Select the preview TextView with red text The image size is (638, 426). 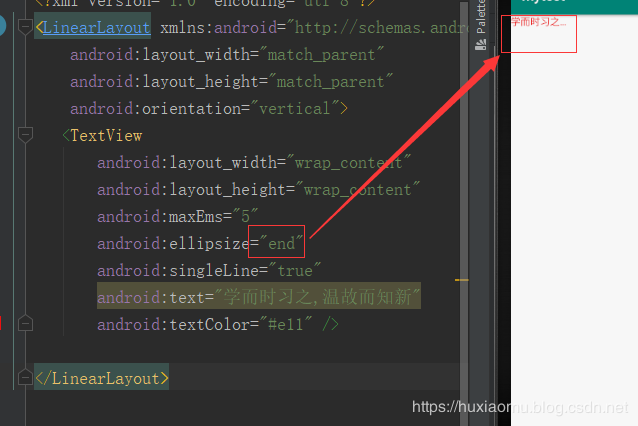point(538,22)
